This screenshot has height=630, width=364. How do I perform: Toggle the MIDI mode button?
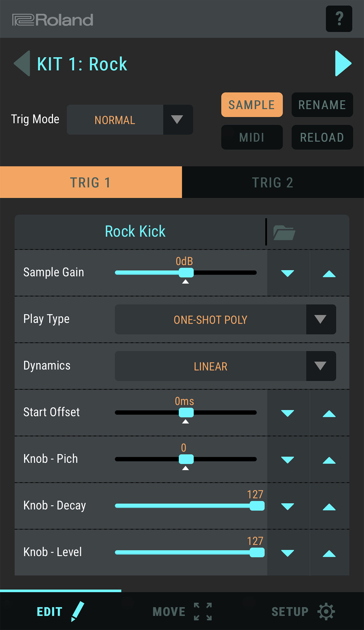(252, 137)
